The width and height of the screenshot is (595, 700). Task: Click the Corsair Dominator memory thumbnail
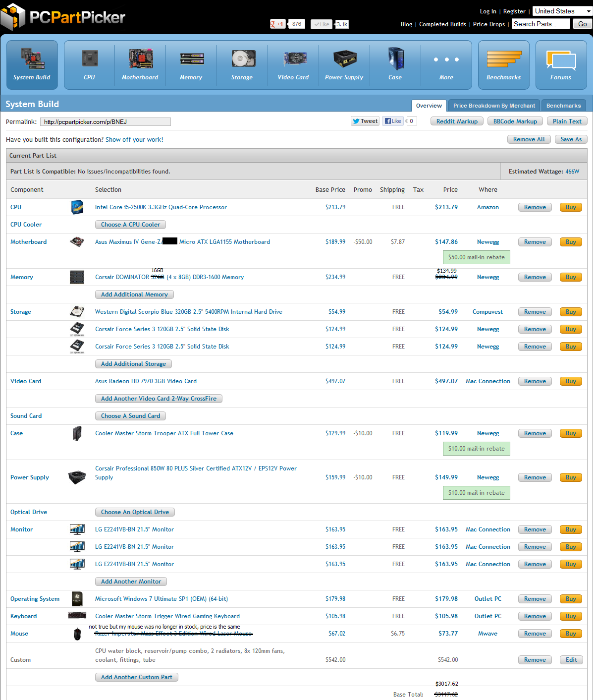(77, 277)
